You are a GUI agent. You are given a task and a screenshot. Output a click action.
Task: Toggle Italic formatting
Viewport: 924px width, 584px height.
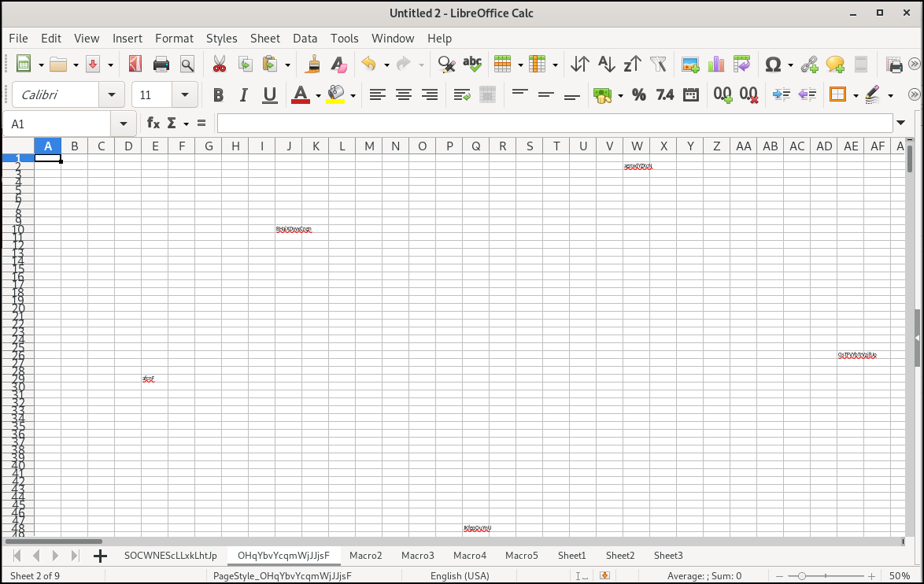[244, 95]
